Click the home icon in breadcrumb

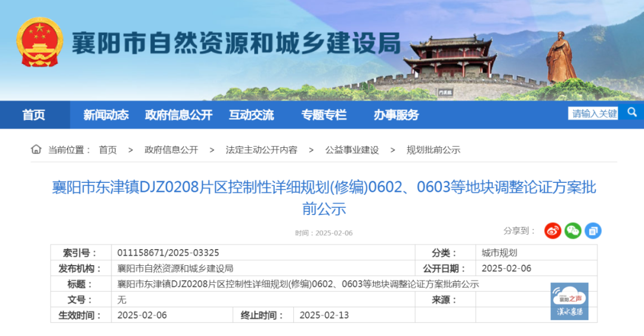coord(36,150)
